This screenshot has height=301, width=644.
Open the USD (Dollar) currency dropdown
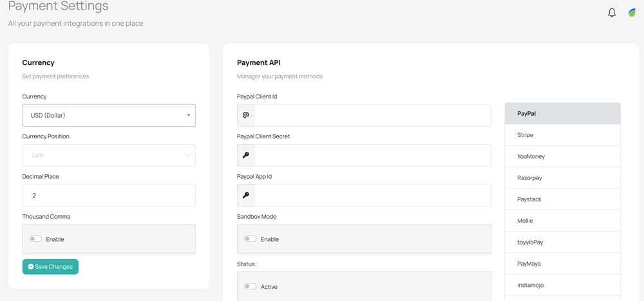pos(109,116)
